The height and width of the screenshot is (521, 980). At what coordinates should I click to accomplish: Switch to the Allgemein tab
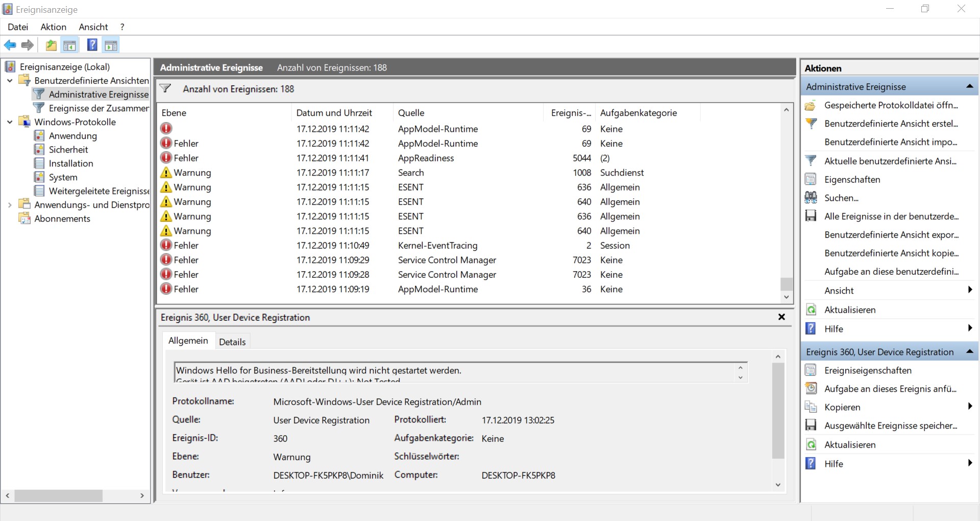coord(188,341)
